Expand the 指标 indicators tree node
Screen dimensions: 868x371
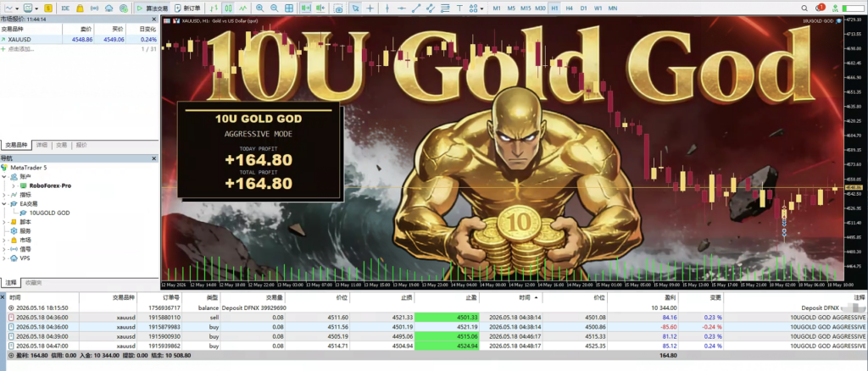(4, 195)
